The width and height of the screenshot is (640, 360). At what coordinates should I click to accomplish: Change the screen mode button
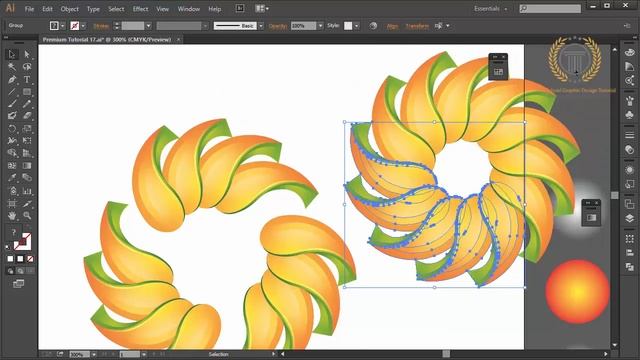(19, 284)
